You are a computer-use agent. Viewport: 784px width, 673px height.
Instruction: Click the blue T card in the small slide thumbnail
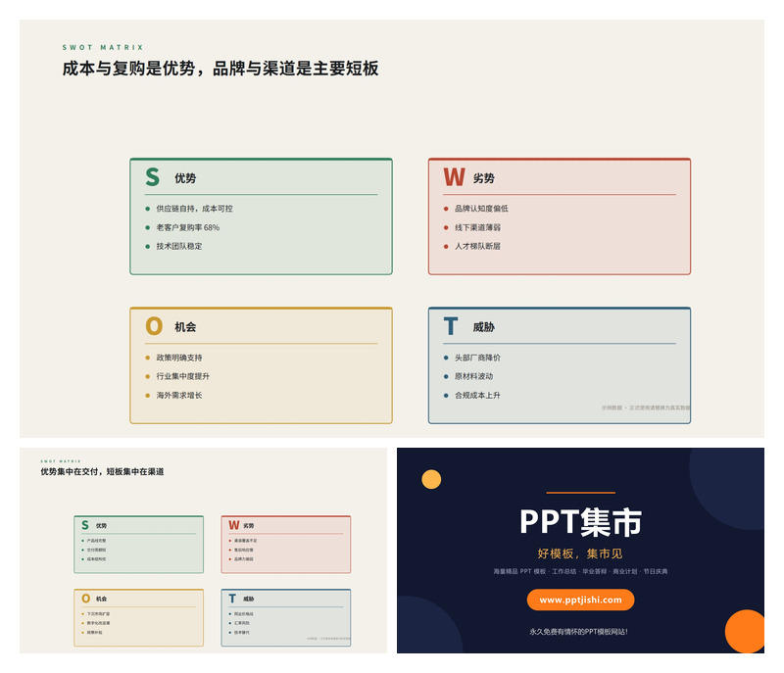286,617
